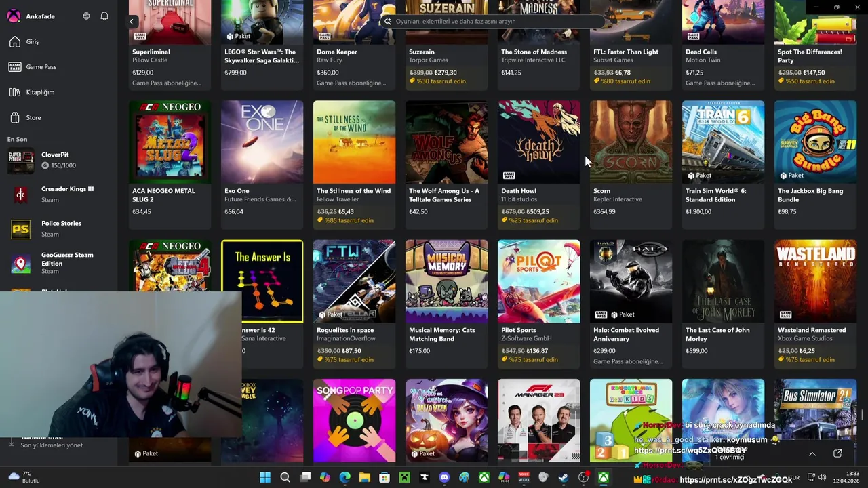Open the SongPop Party thumbnail
868x488 pixels.
[355, 420]
